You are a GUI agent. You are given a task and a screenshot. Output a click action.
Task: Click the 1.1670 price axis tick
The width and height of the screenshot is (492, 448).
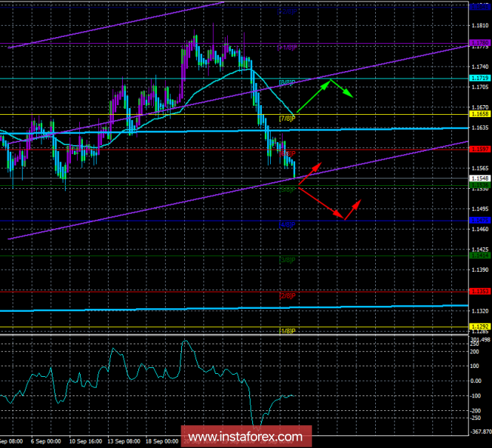point(480,107)
